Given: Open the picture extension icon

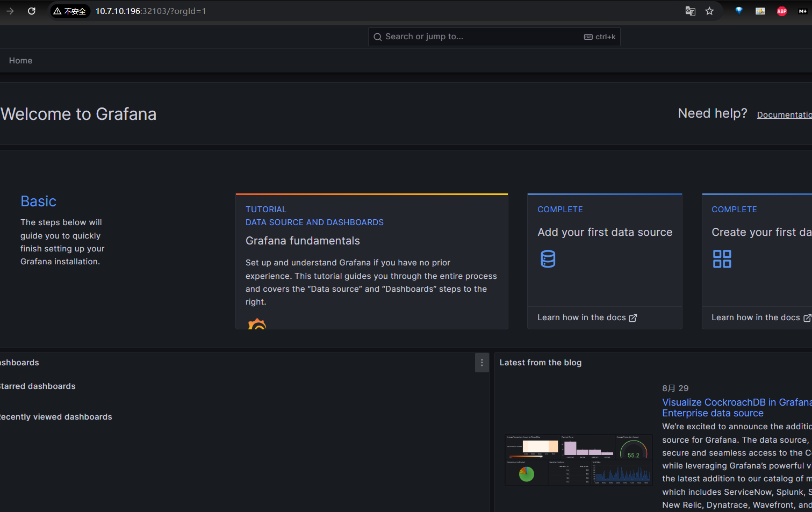Looking at the screenshot, I should coord(760,11).
